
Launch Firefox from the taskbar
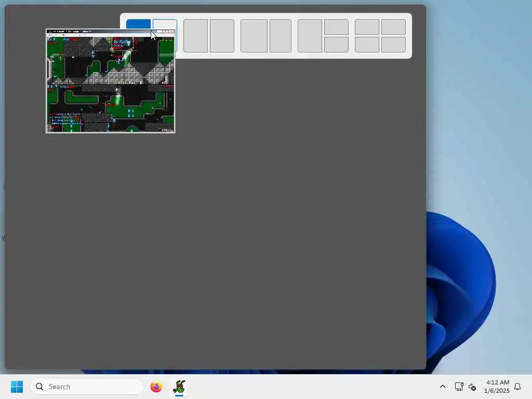click(156, 387)
